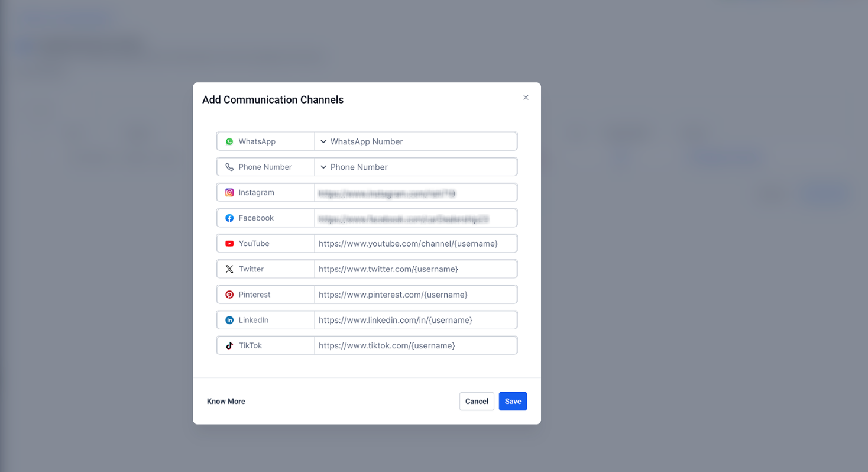Click the Facebook logo icon
The height and width of the screenshot is (472, 868).
pos(229,218)
